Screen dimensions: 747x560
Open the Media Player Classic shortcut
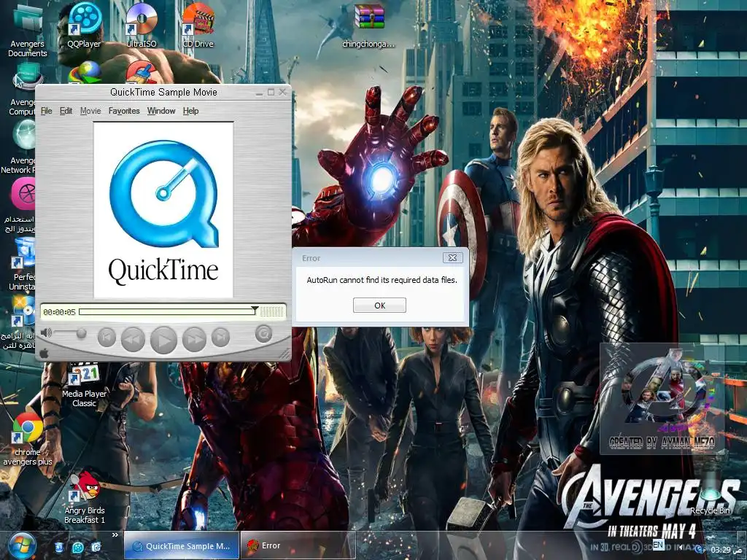click(x=85, y=385)
